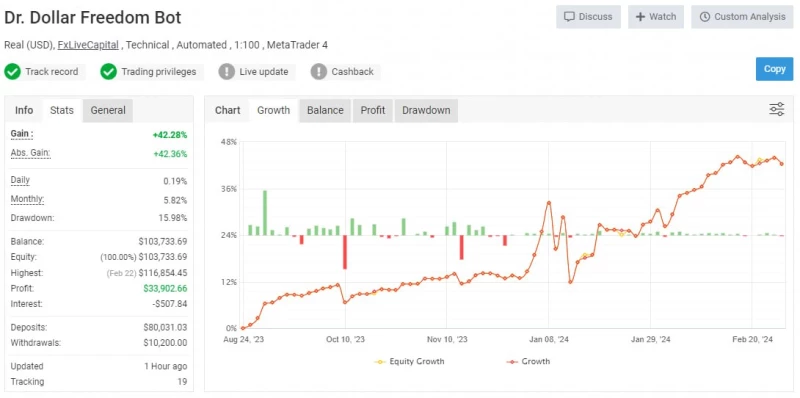Select the Balance chart tab
Viewport: 800px width, 398px height.
[x=325, y=110]
